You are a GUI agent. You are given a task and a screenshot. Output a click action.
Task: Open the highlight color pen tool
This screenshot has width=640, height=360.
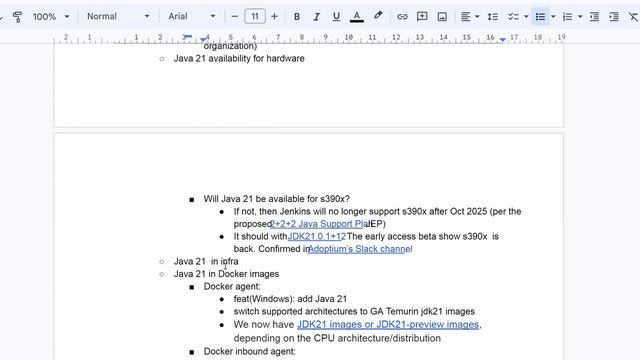pyautogui.click(x=378, y=16)
